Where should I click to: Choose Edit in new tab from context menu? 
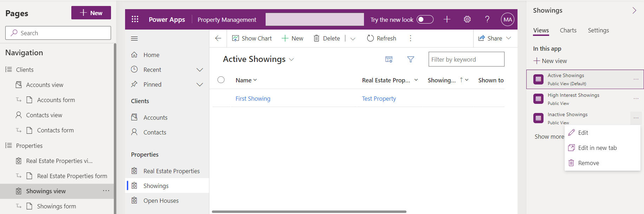[597, 148]
